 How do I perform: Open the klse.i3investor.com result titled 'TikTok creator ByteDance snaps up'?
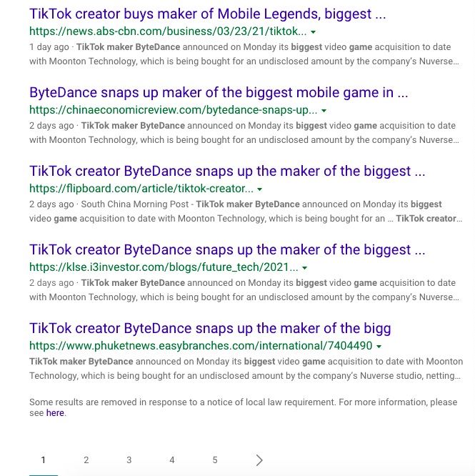click(227, 250)
